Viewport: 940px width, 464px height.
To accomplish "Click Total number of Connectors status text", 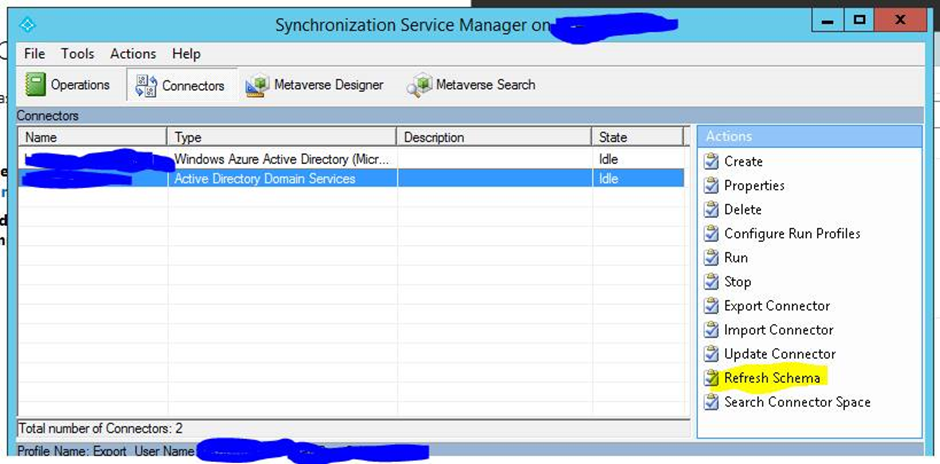I will (101, 429).
